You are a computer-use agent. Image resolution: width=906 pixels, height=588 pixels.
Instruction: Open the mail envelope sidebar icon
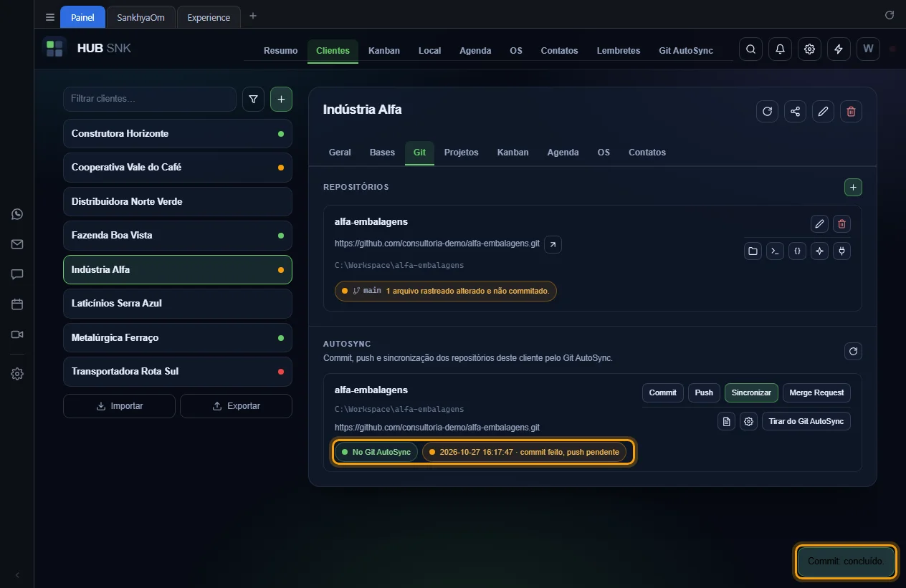click(x=17, y=244)
